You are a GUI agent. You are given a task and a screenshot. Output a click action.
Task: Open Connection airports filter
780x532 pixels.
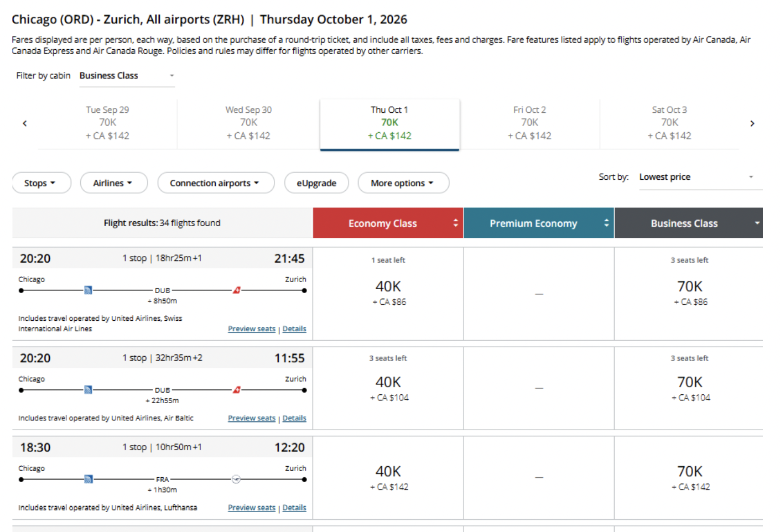[215, 183]
